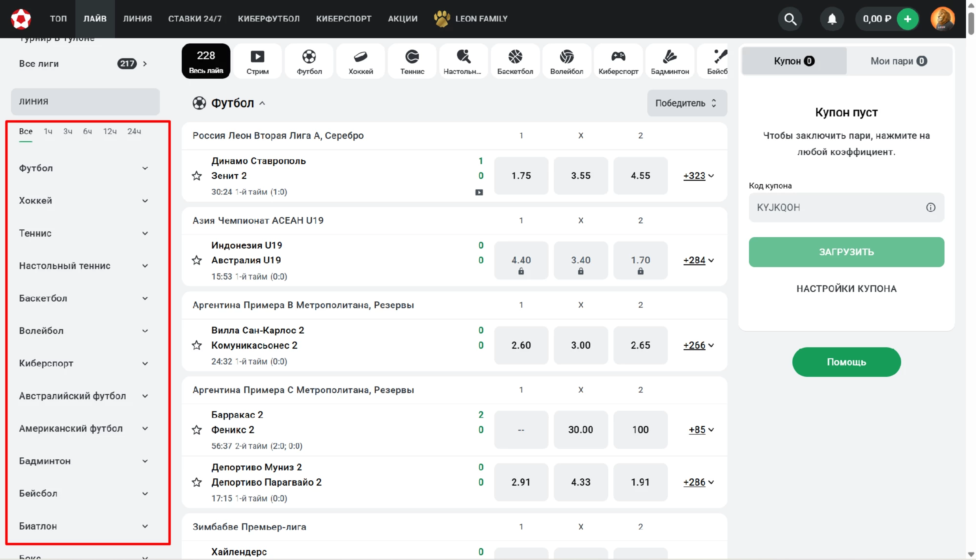
Task: Expand +284 markets for Индонезия U19
Action: (x=699, y=260)
